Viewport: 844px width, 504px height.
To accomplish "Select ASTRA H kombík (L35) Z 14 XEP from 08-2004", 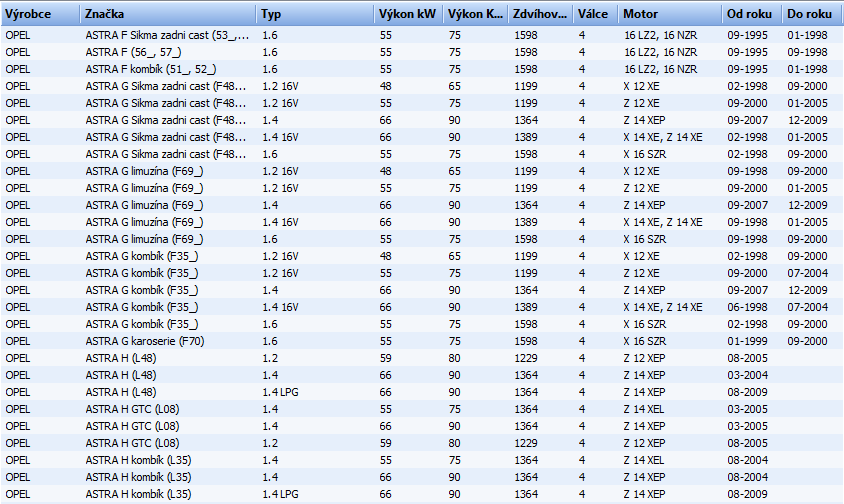I will point(422,477).
